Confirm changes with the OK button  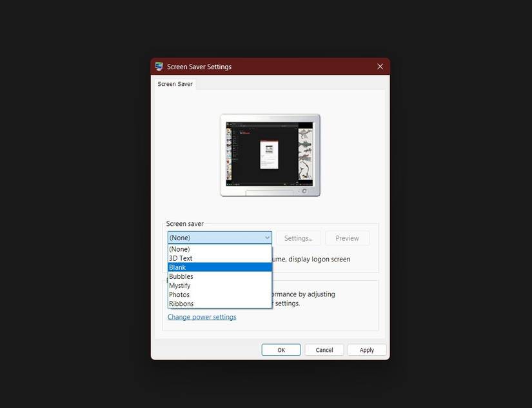coord(281,349)
